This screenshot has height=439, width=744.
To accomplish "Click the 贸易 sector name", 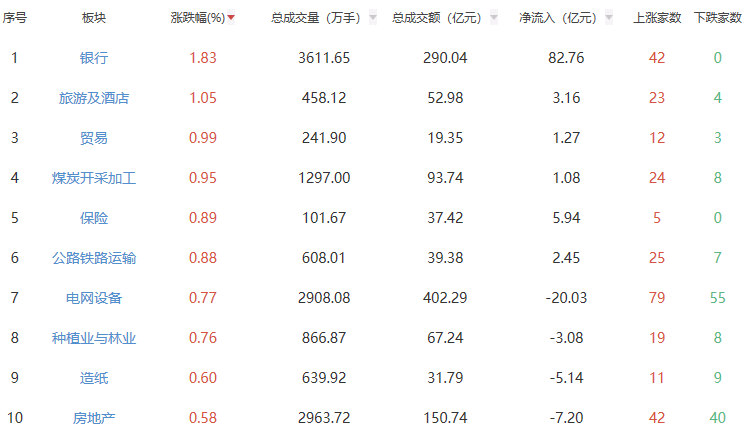I will coord(94,138).
